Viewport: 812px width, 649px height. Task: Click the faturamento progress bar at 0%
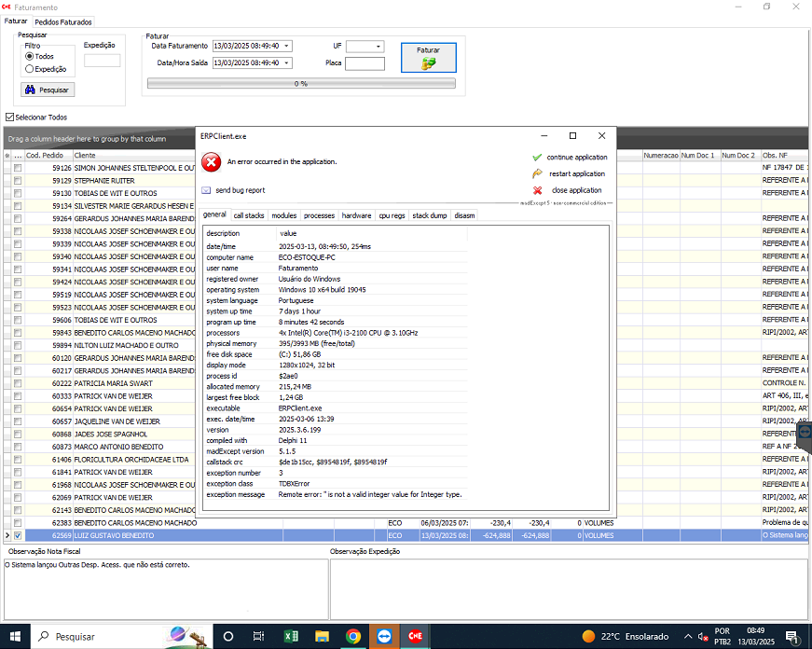(x=301, y=84)
